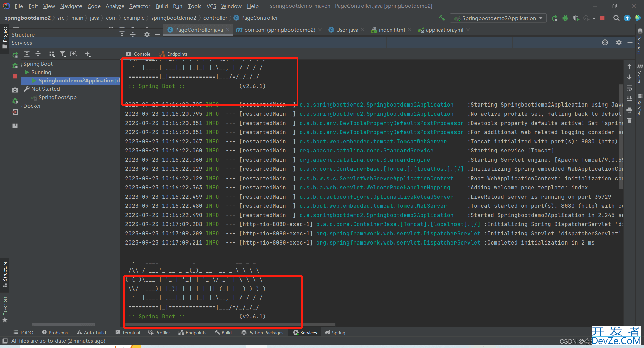644x348 pixels.
Task: Click the Build project hammer icon
Action: [x=442, y=18]
